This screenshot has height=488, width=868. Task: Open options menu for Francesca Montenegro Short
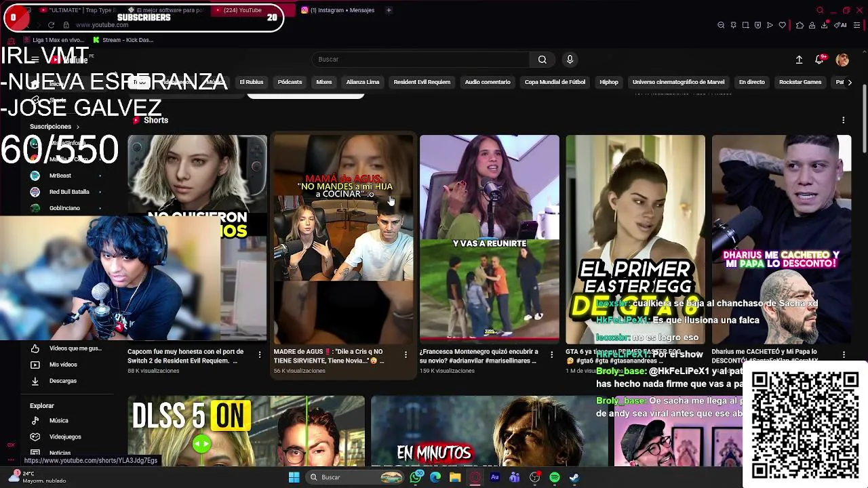tap(551, 354)
